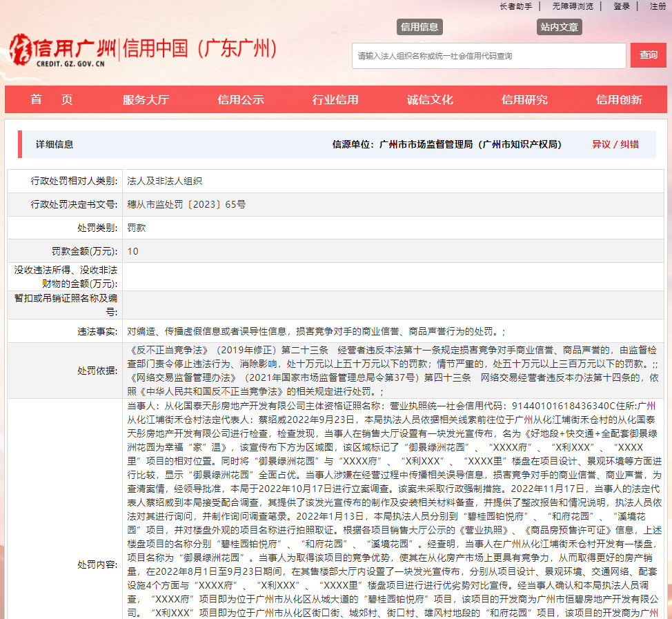Click the red 查询 button
The height and width of the screenshot is (619, 672).
(649, 55)
